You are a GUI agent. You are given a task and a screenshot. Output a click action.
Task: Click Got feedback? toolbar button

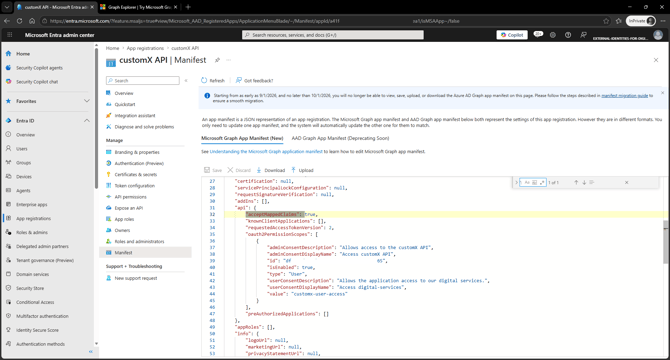(255, 80)
